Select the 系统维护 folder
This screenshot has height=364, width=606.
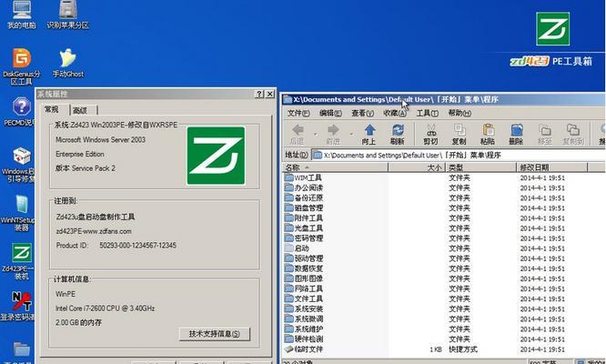pos(303,329)
